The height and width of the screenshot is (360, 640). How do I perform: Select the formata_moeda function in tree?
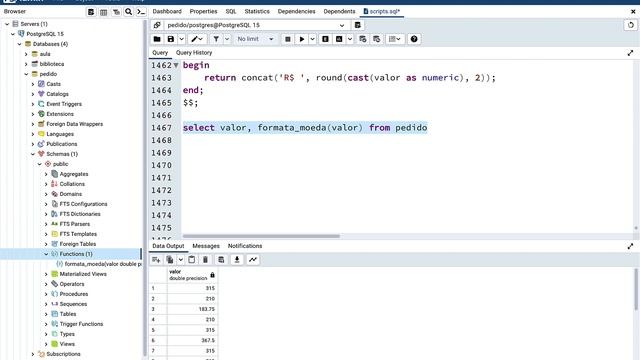103,264
